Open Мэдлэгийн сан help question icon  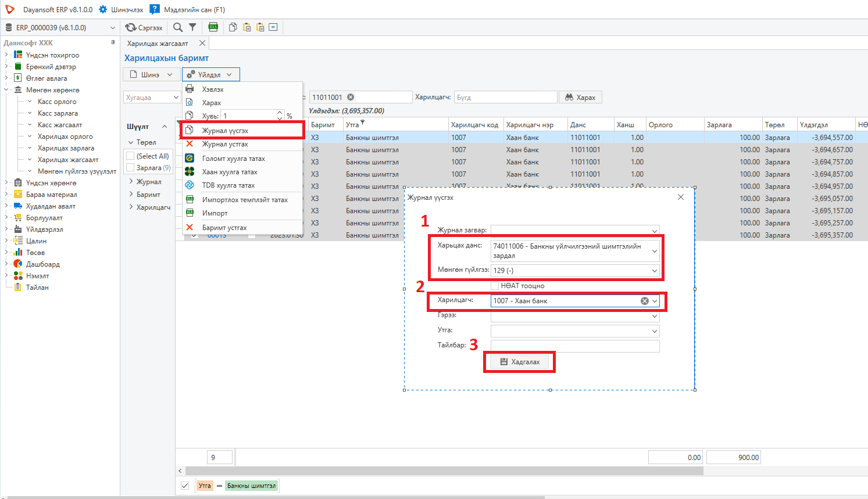click(154, 9)
